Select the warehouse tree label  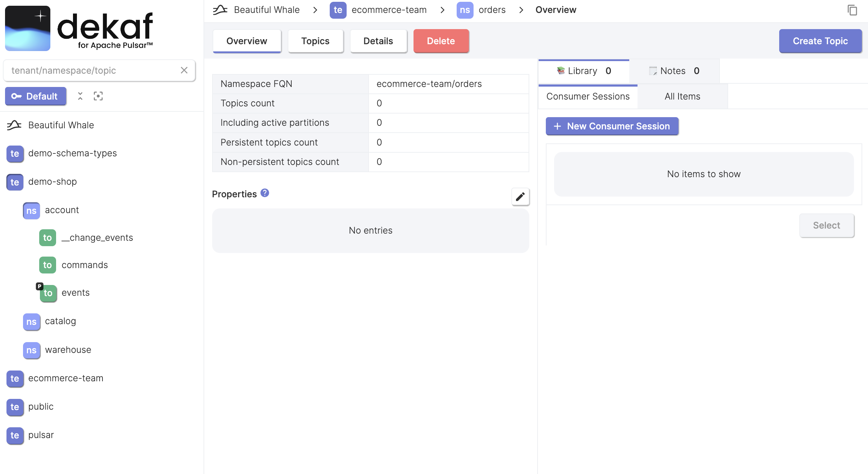[68, 350]
